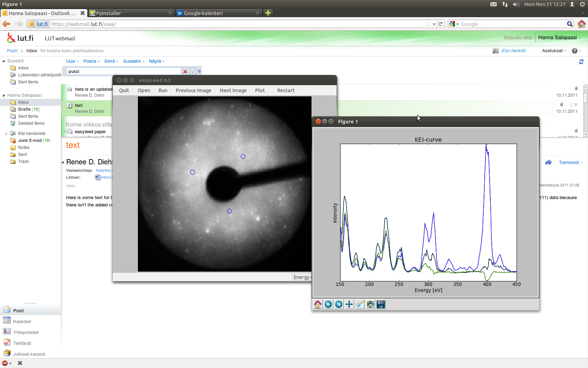Open the Asetukset settings dropdown

[554, 51]
